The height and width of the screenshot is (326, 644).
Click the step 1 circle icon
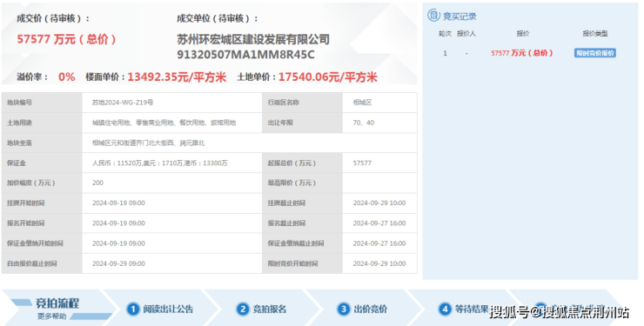132,309
